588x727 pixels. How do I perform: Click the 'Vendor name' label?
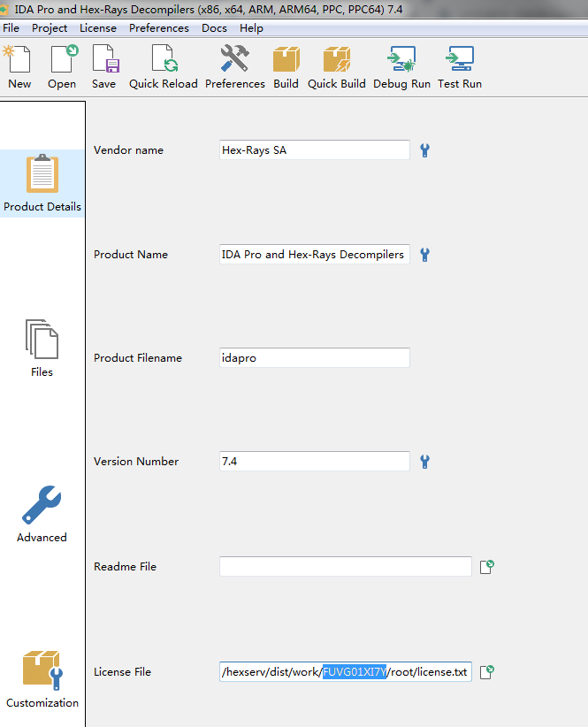tap(128, 150)
